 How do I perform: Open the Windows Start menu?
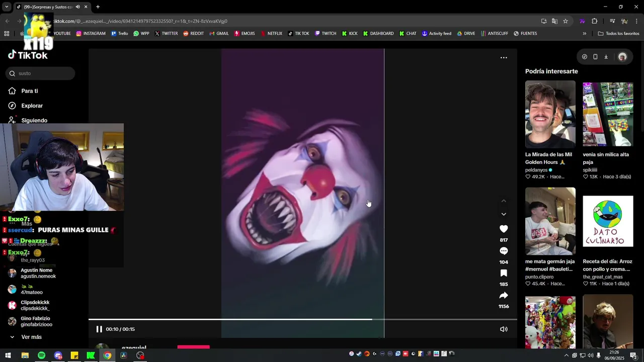click(x=8, y=355)
